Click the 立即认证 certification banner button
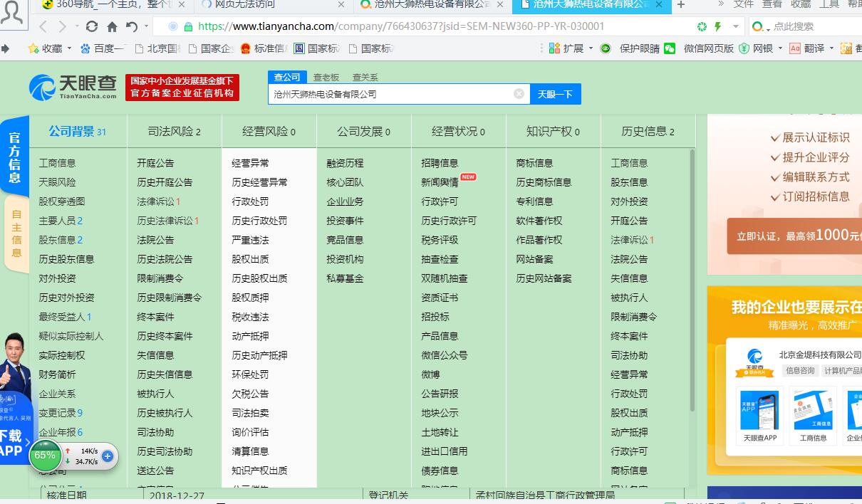 [794, 236]
